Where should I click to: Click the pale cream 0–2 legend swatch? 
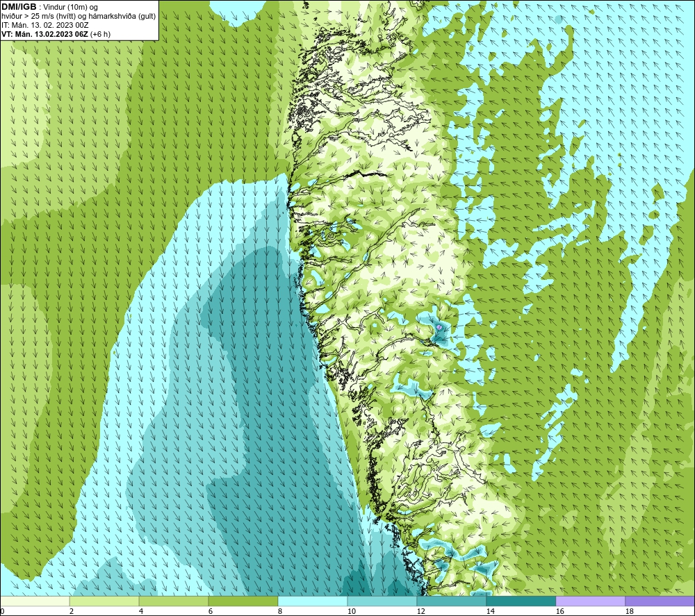(x=35, y=601)
